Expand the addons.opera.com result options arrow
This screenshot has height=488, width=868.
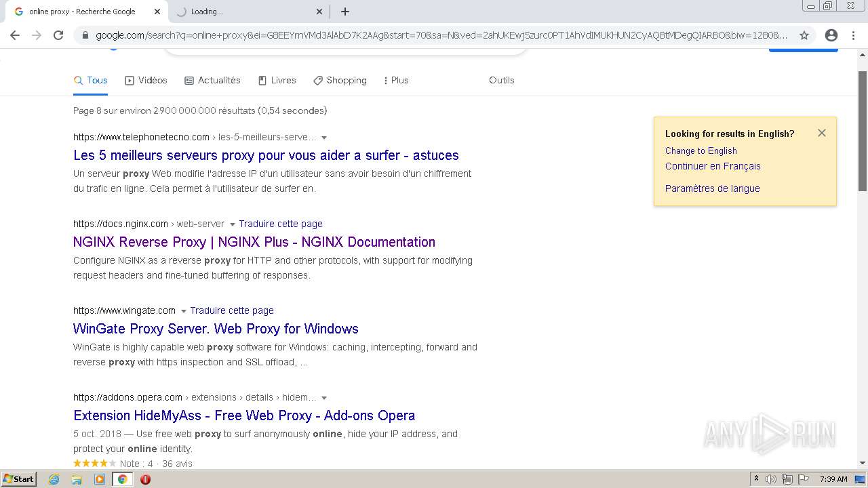pos(324,398)
